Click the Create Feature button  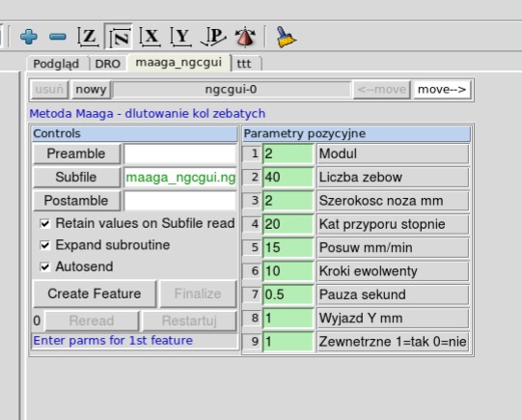pyautogui.click(x=95, y=294)
